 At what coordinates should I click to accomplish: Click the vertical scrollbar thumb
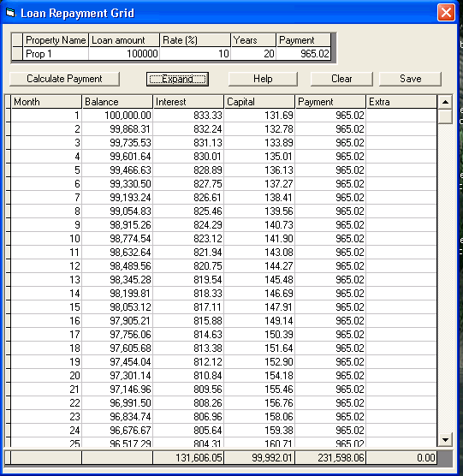tap(445, 116)
